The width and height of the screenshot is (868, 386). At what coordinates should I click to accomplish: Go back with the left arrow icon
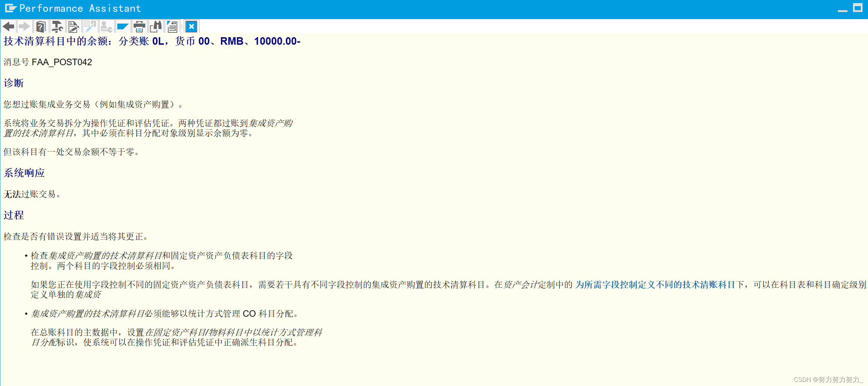pyautogui.click(x=8, y=26)
